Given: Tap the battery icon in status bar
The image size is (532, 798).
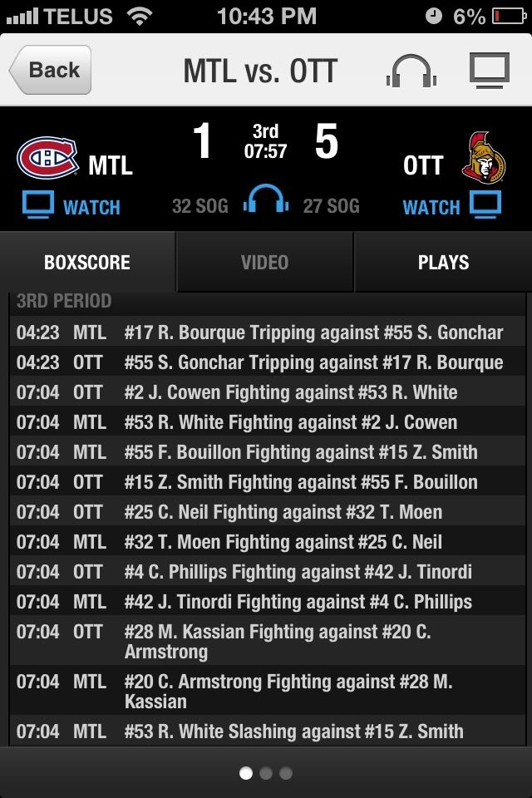Looking at the screenshot, I should pos(509,17).
